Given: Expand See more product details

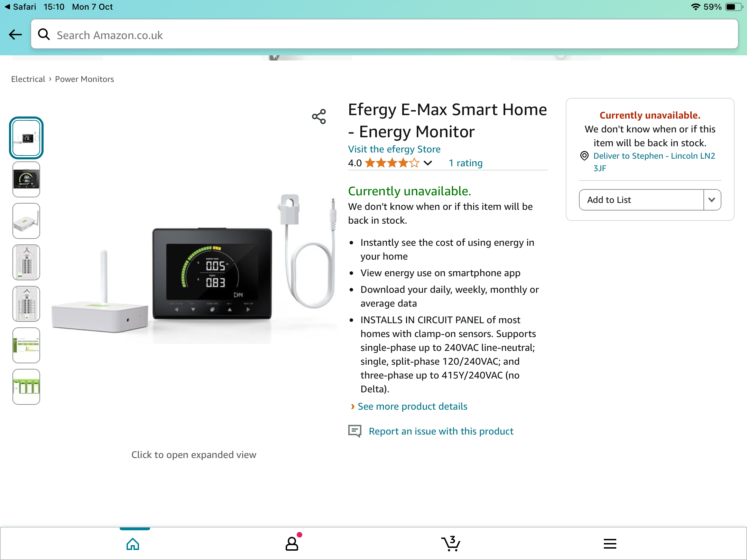Looking at the screenshot, I should click(412, 406).
